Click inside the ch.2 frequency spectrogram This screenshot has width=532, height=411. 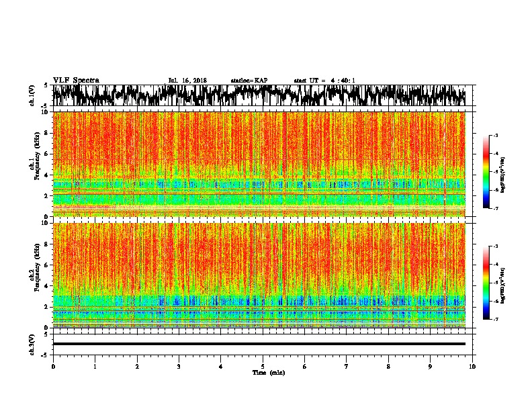[259, 275]
